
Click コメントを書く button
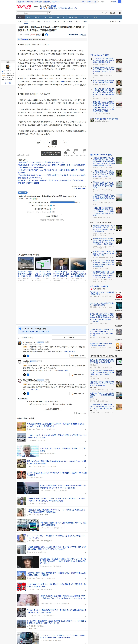[69, 337]
